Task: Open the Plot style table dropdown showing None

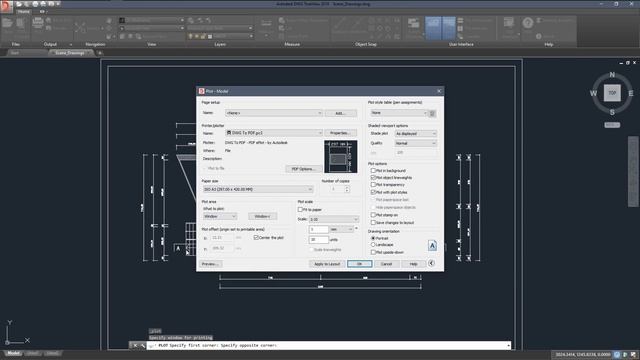Action: [398, 113]
